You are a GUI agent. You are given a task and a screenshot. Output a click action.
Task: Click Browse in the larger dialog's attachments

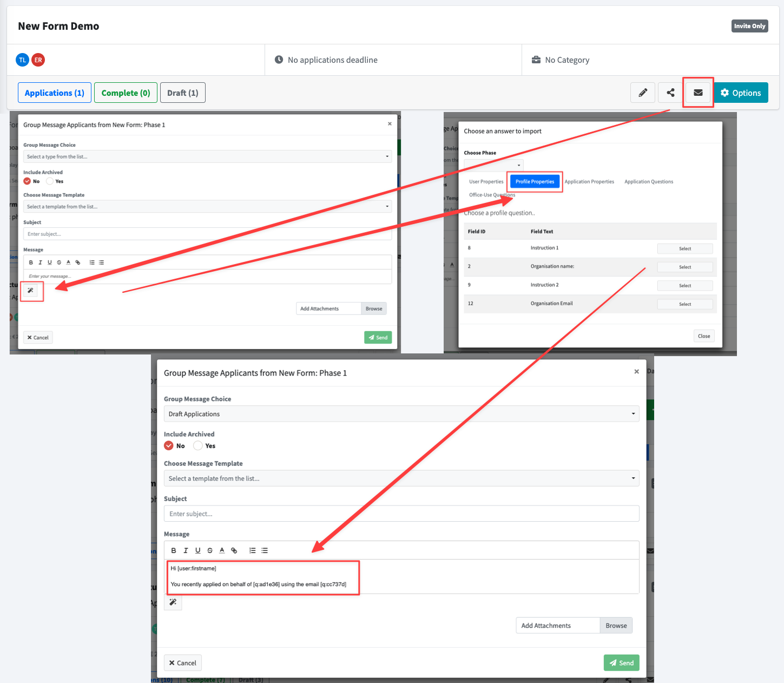[x=616, y=626]
